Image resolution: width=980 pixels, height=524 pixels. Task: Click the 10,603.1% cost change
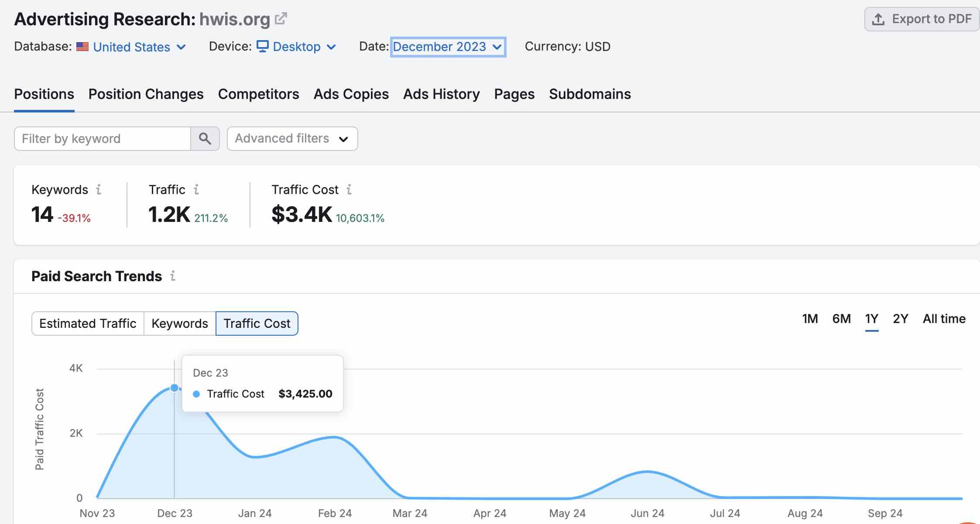point(360,218)
